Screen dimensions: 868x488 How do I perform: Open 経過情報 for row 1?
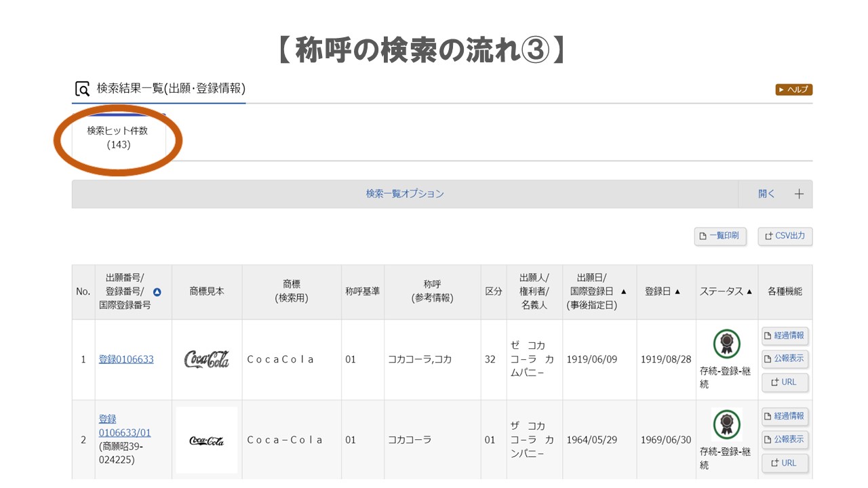point(785,335)
